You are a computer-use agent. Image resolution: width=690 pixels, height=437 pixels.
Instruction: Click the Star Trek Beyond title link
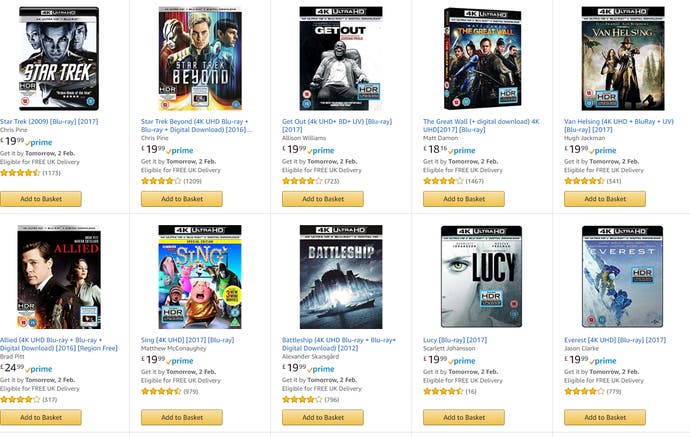(196, 125)
